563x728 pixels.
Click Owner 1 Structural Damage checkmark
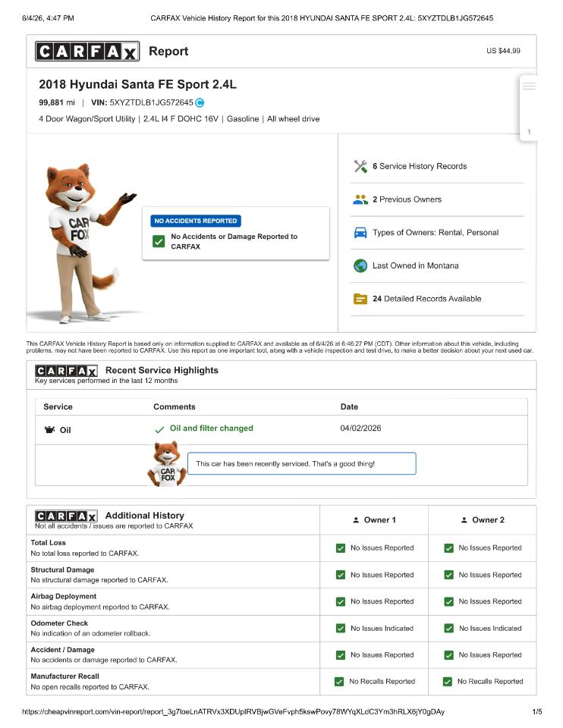click(x=341, y=575)
